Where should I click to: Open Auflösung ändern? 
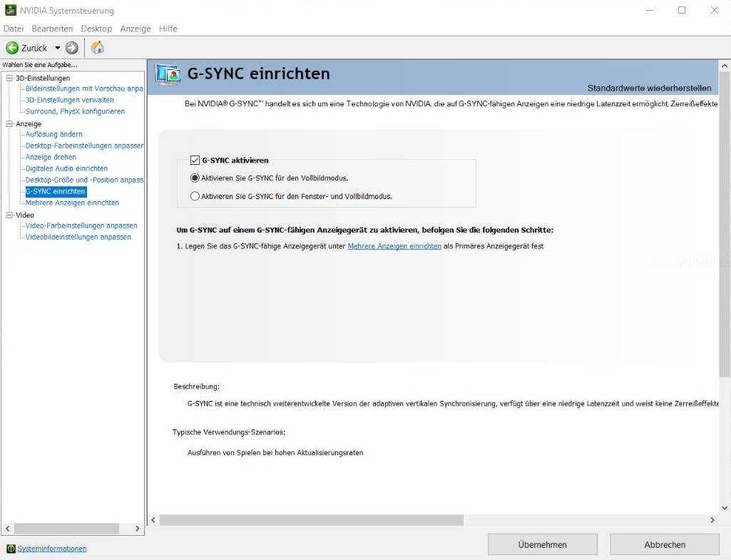pyautogui.click(x=54, y=134)
